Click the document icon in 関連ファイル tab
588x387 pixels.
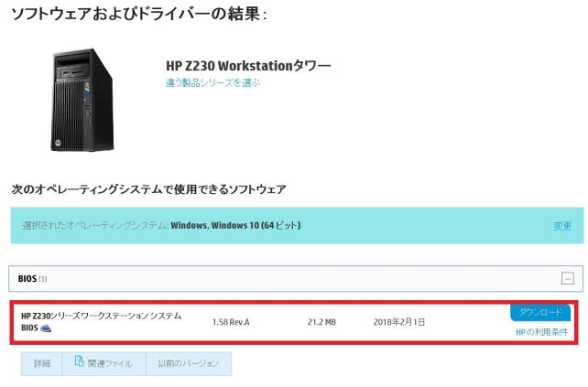point(79,360)
